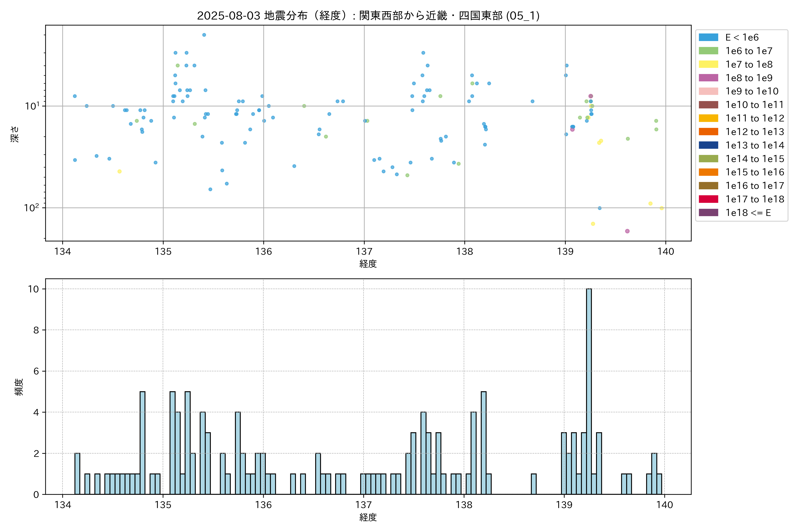Click the 経度 label below the scatter plot

click(x=368, y=264)
